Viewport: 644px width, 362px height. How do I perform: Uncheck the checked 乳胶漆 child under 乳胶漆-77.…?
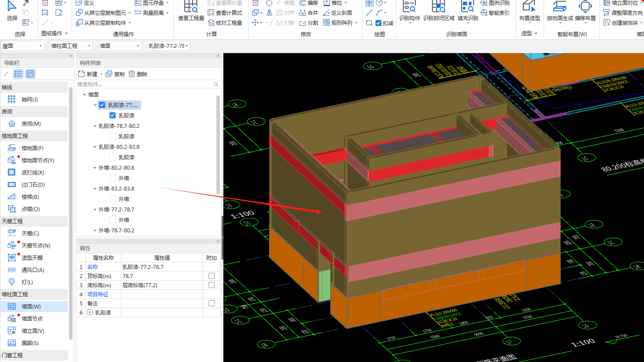113,115
